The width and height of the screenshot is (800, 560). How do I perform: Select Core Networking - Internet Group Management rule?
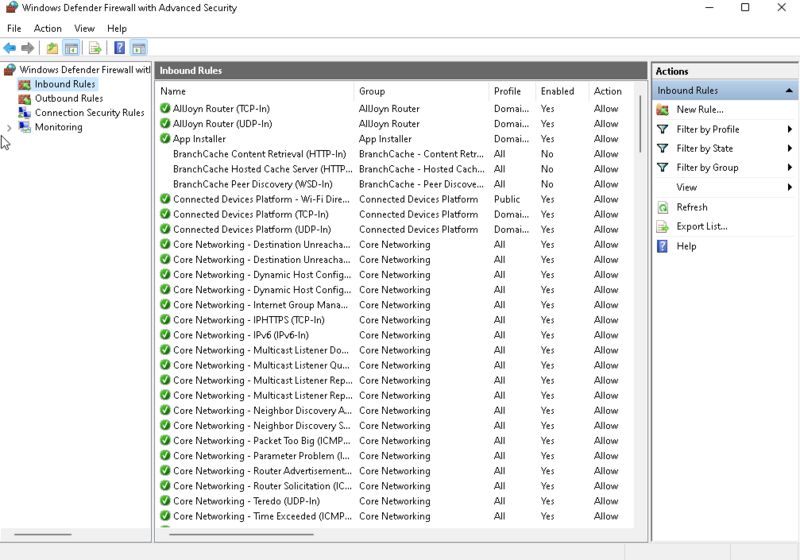(260, 304)
